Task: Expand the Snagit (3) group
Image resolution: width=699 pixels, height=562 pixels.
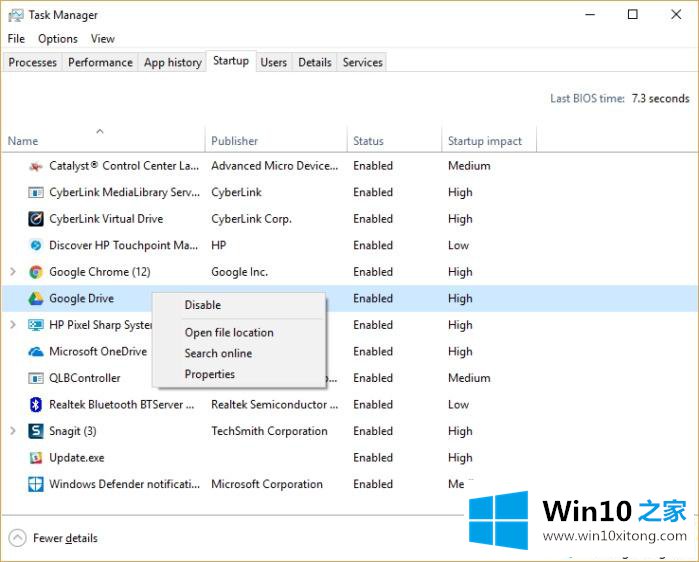Action: click(x=13, y=431)
